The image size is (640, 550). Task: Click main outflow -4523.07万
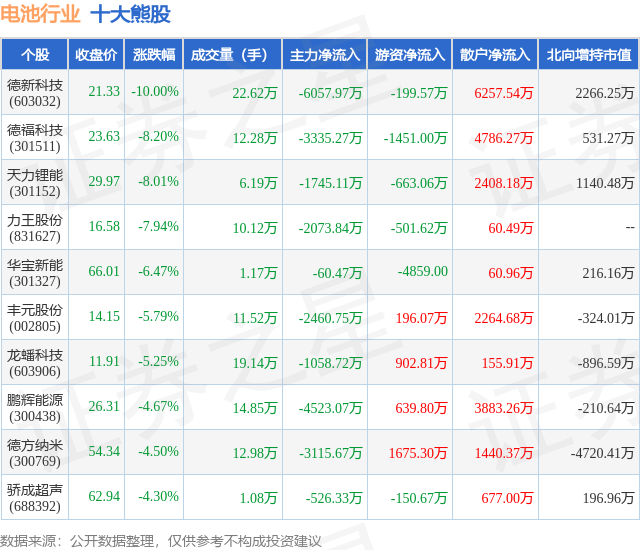pos(330,408)
